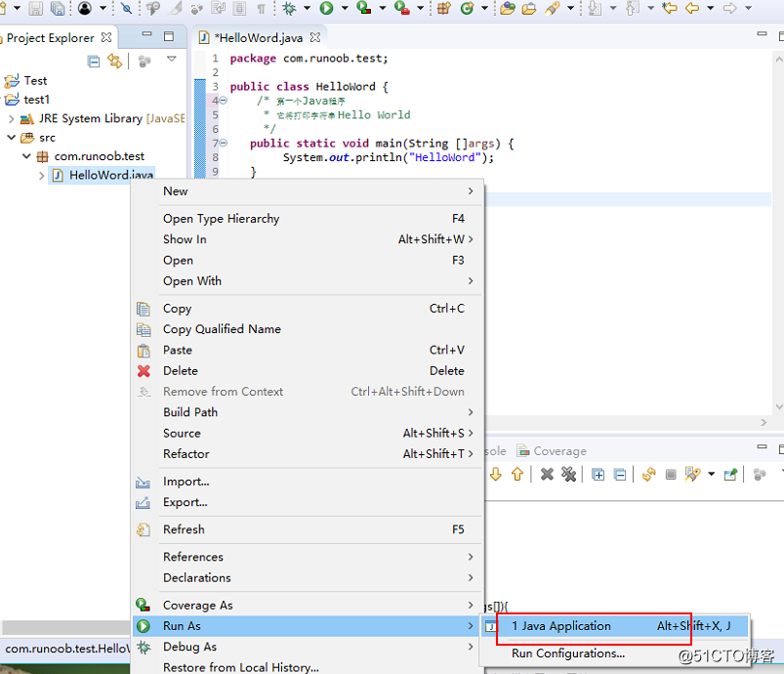Click Remove All Matches double-X icon
Screen dimensions: 784x674
pos(568,474)
